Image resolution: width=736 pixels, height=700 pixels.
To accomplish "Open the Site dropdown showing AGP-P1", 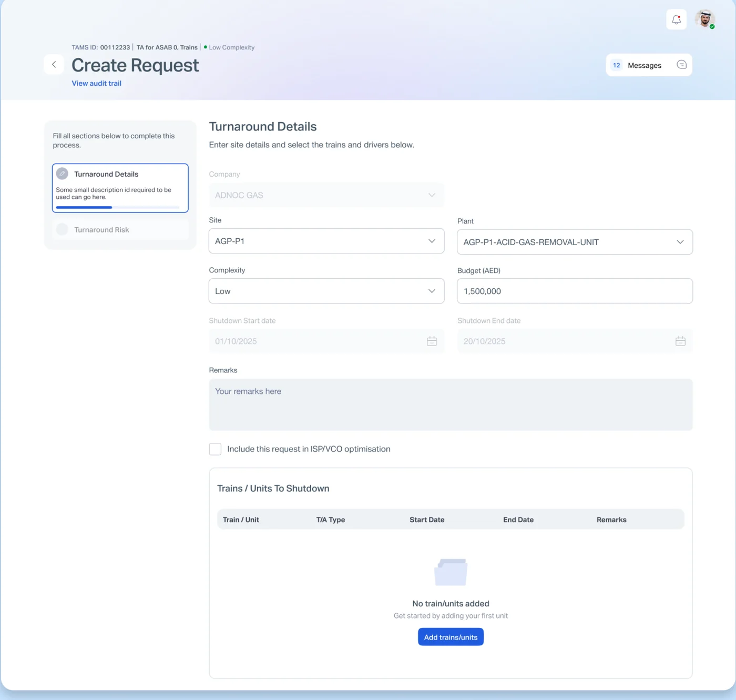I will click(326, 241).
